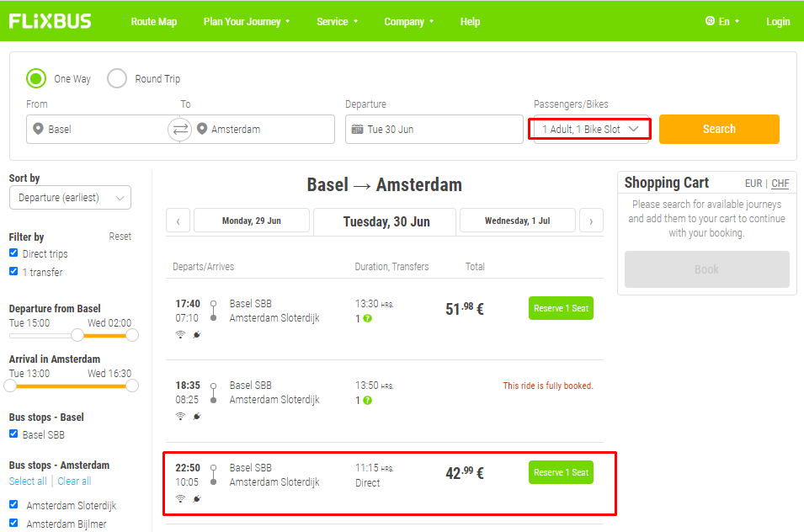This screenshot has width=804, height=532.
Task: Switch to the Wednesday, 1 Jul tab
Action: pyautogui.click(x=517, y=221)
